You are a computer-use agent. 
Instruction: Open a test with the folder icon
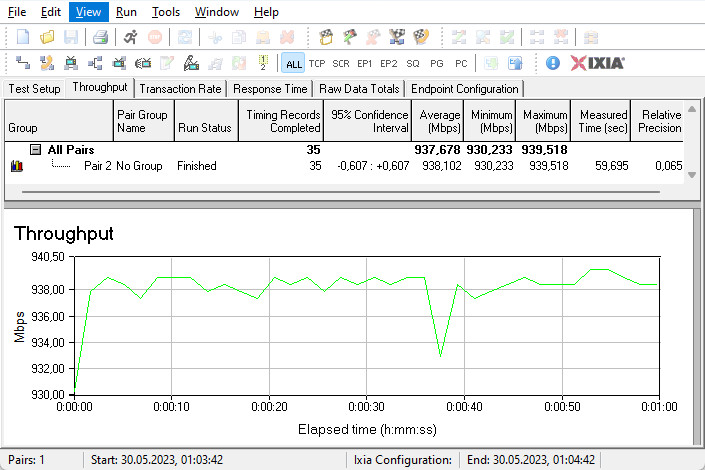click(47, 37)
